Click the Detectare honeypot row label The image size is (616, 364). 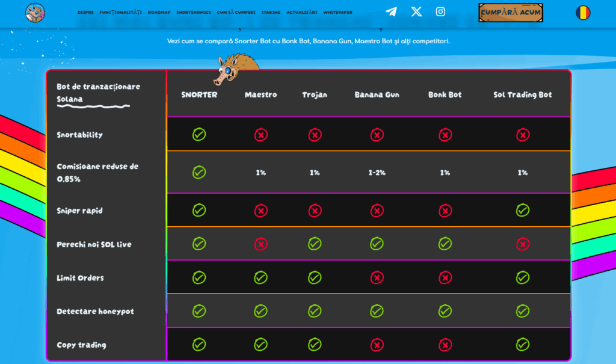click(x=95, y=311)
